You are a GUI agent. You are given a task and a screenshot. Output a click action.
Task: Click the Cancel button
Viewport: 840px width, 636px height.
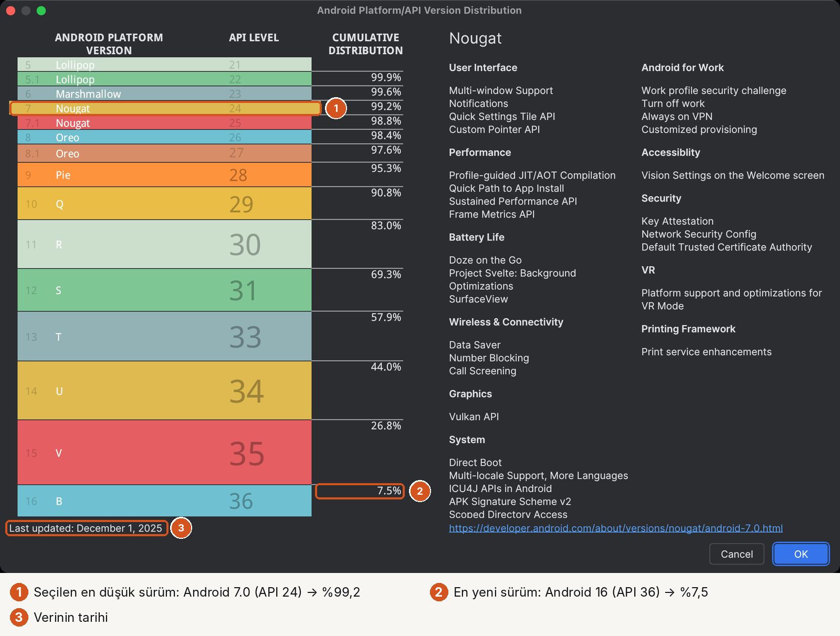(737, 554)
